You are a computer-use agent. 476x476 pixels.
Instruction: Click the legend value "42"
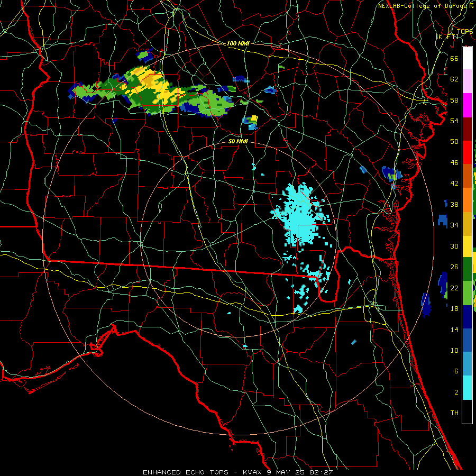[x=454, y=184]
